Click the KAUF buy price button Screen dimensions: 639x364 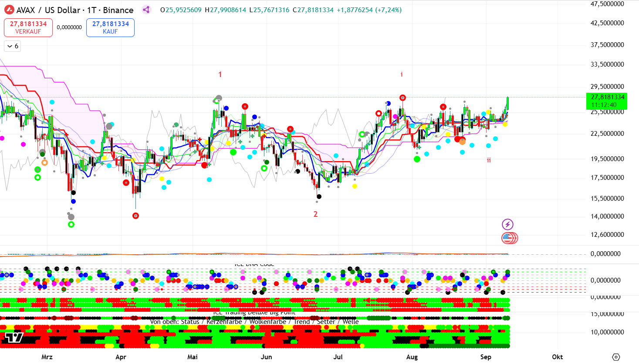110,27
